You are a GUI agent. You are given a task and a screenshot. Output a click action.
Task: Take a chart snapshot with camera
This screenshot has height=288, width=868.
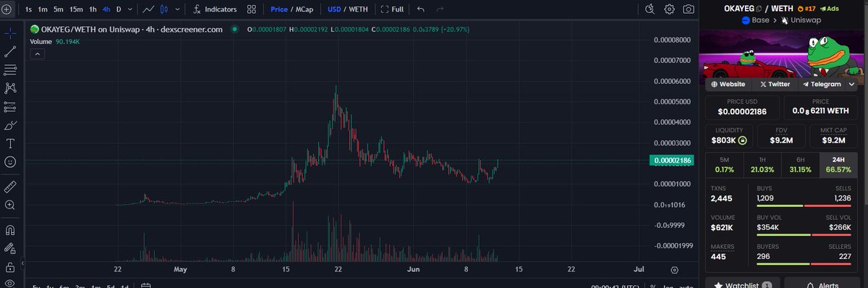(689, 9)
